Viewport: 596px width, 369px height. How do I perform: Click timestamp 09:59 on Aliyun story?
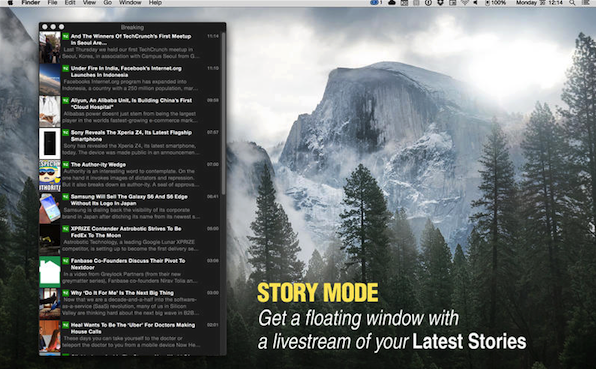[213, 100]
